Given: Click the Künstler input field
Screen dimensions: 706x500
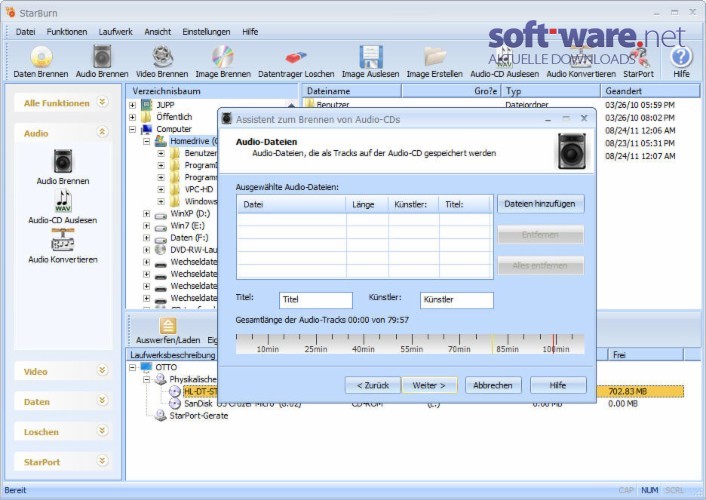Looking at the screenshot, I should [x=457, y=300].
